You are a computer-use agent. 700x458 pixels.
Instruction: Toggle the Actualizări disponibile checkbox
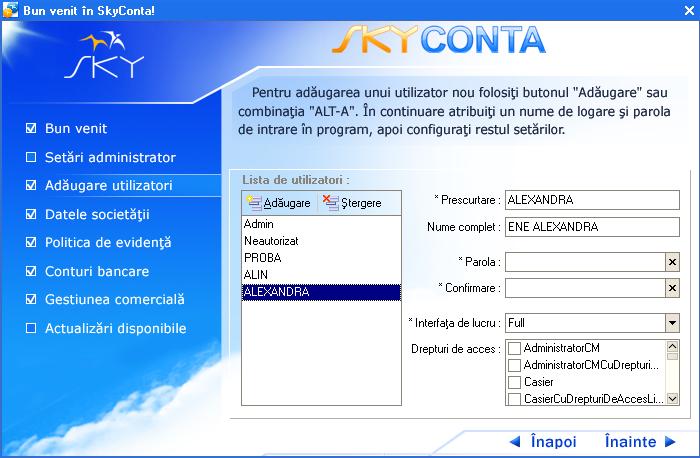tap(31, 329)
